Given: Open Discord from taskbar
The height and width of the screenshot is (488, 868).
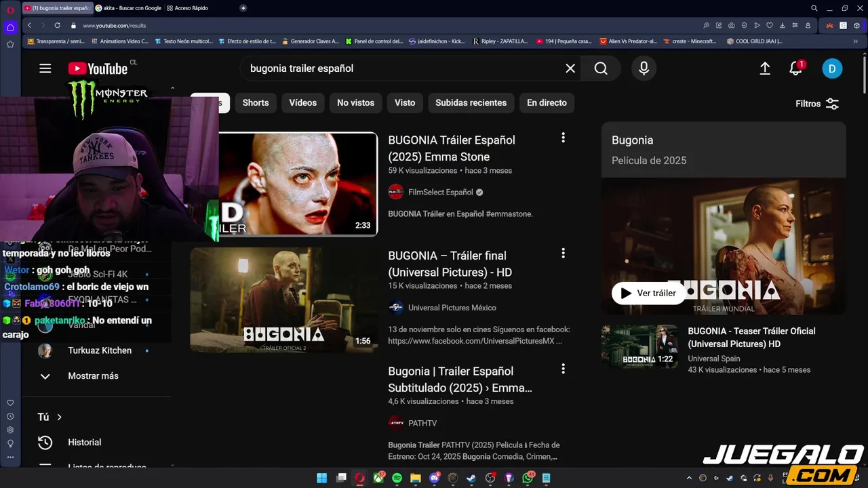Looking at the screenshot, I should point(435,478).
